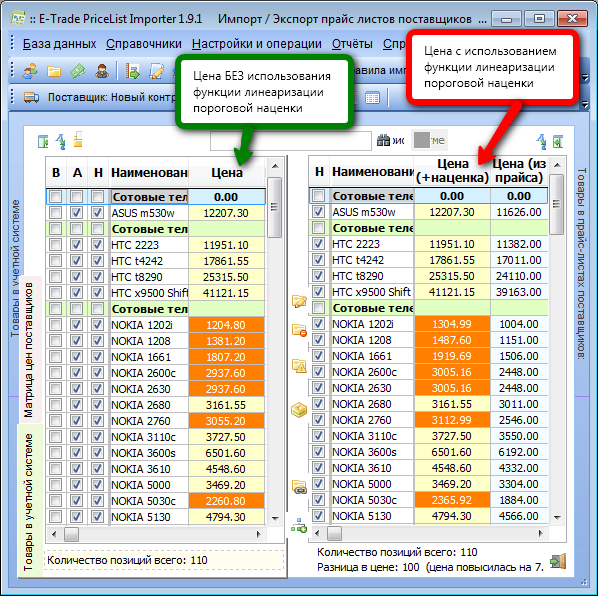Expand second toolbar overflow arrow
Viewport: 598px width, 596px height.
585,77
